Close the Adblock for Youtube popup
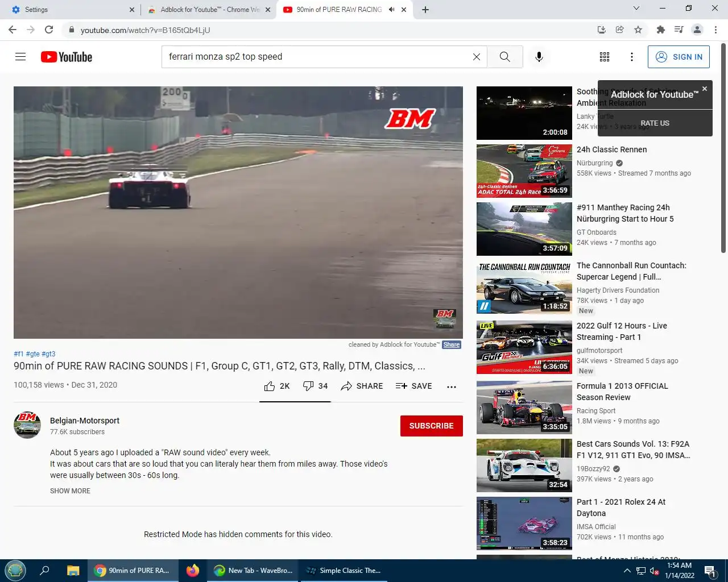The image size is (728, 582). click(x=705, y=89)
